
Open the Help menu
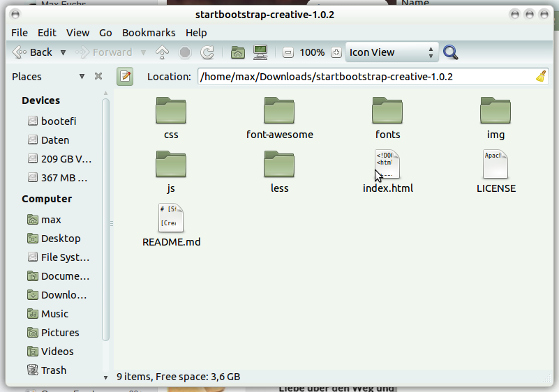(x=196, y=33)
